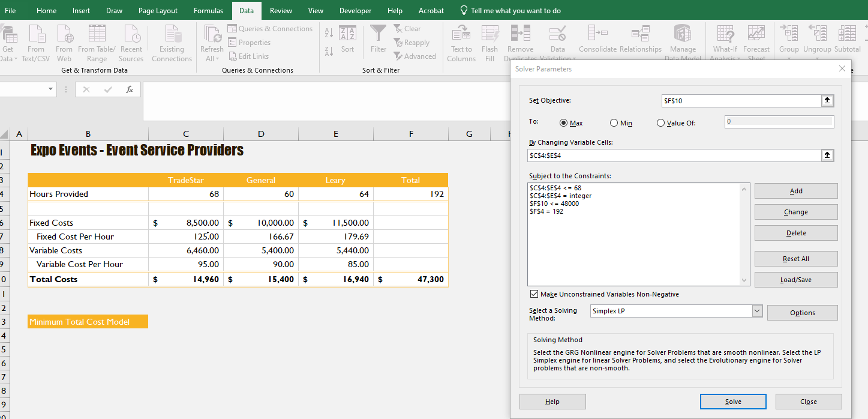
Task: Open the Solving Method dropdown
Action: pos(756,312)
